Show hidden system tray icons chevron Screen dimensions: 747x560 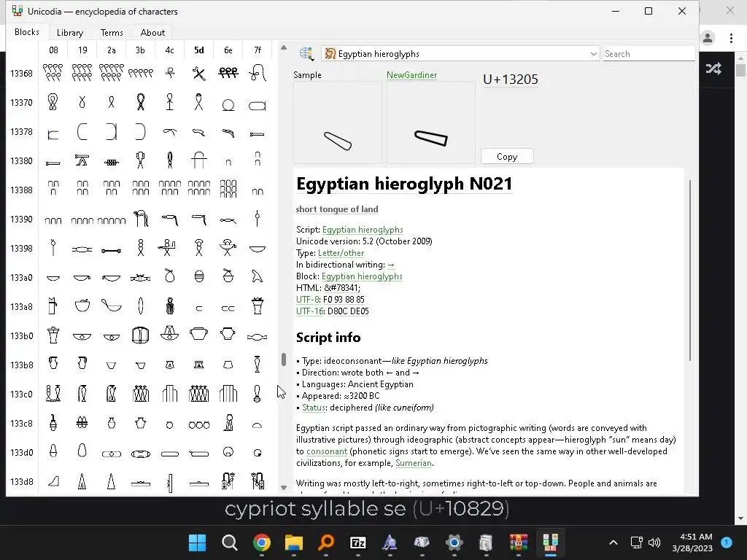(613, 542)
